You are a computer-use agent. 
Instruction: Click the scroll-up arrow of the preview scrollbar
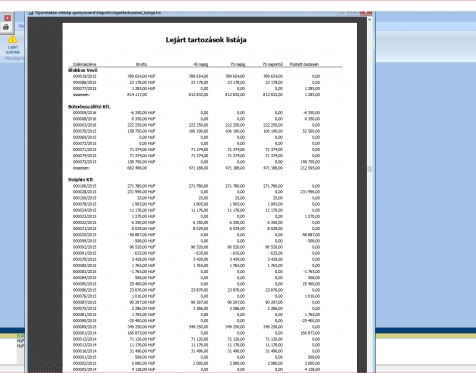(x=369, y=20)
